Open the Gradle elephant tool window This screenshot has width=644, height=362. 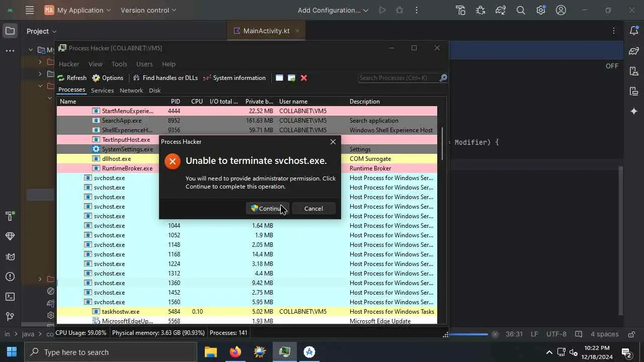[x=634, y=51]
